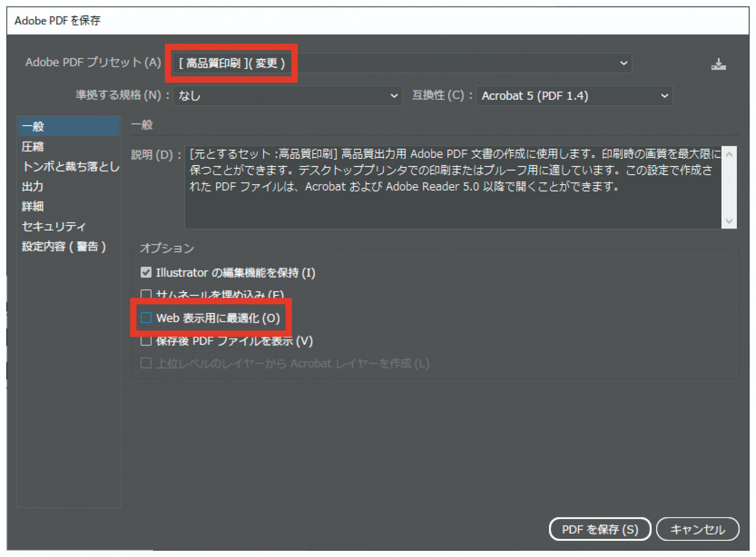Click the save preset download icon
The height and width of the screenshot is (557, 756).
coord(718,64)
